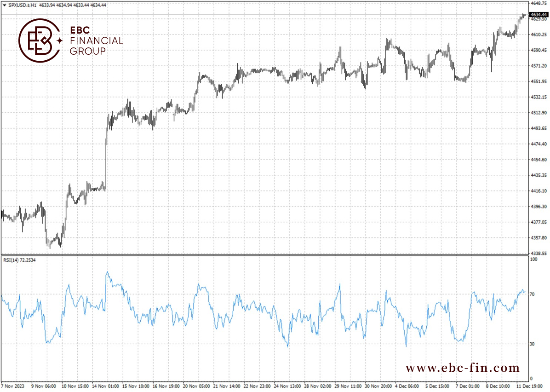Click the 4338.55 price axis label
This screenshot has width=550, height=392.
pos(539,253)
